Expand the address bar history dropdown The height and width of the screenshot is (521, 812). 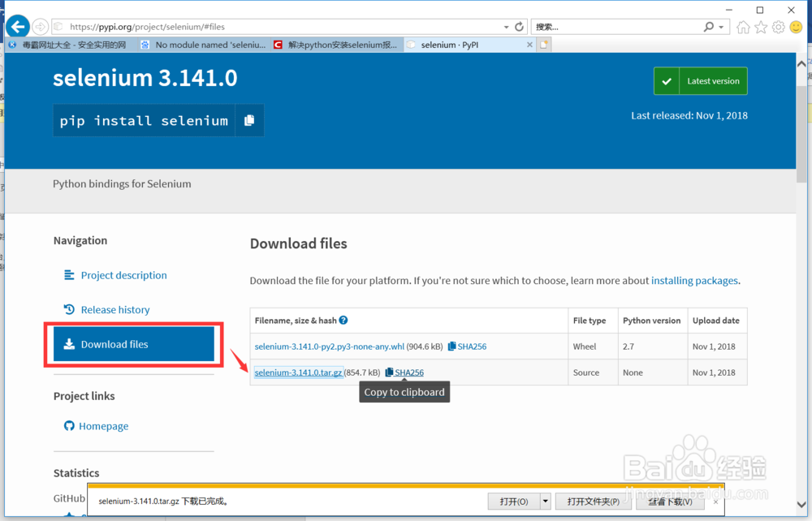[x=506, y=27]
